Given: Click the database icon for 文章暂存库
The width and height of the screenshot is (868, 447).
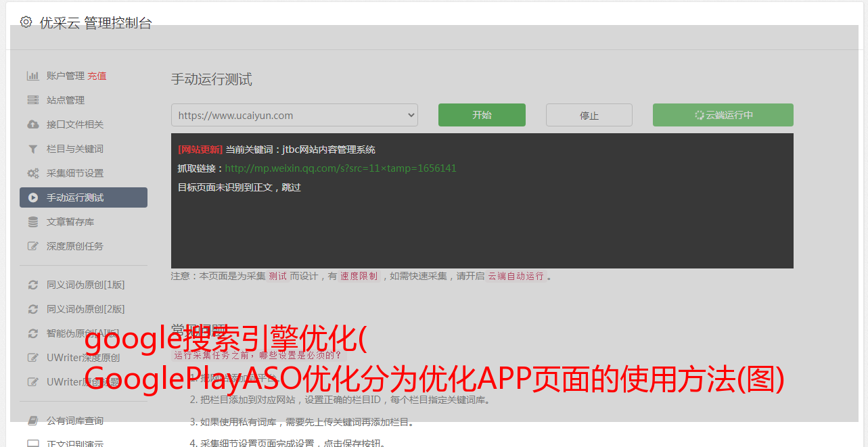Looking at the screenshot, I should pyautogui.click(x=32, y=222).
